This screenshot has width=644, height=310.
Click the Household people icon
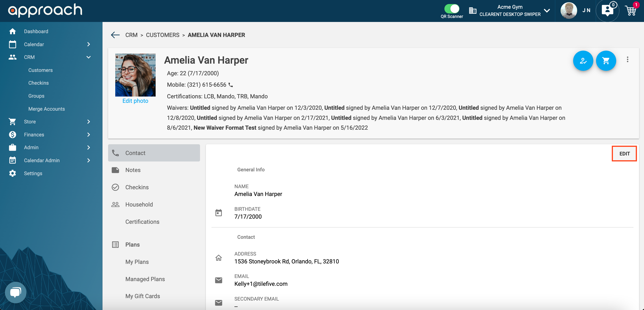[115, 205]
